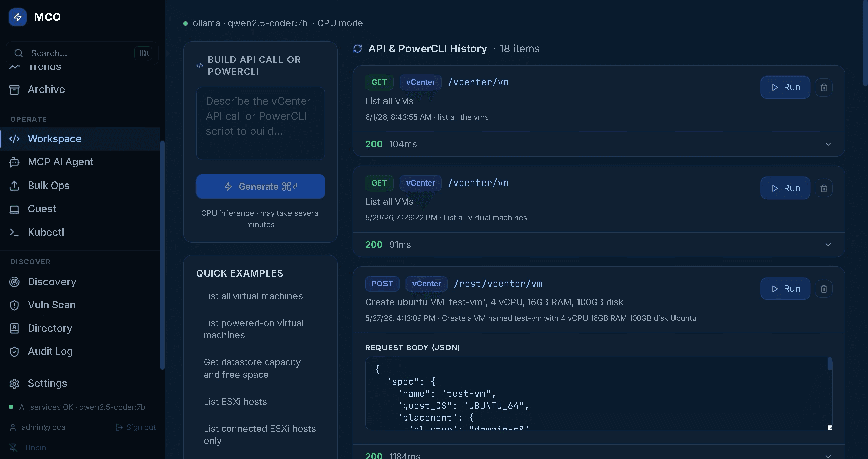868x459 pixels.
Task: Run the 5/29/26 List all VMs call
Action: [785, 188]
